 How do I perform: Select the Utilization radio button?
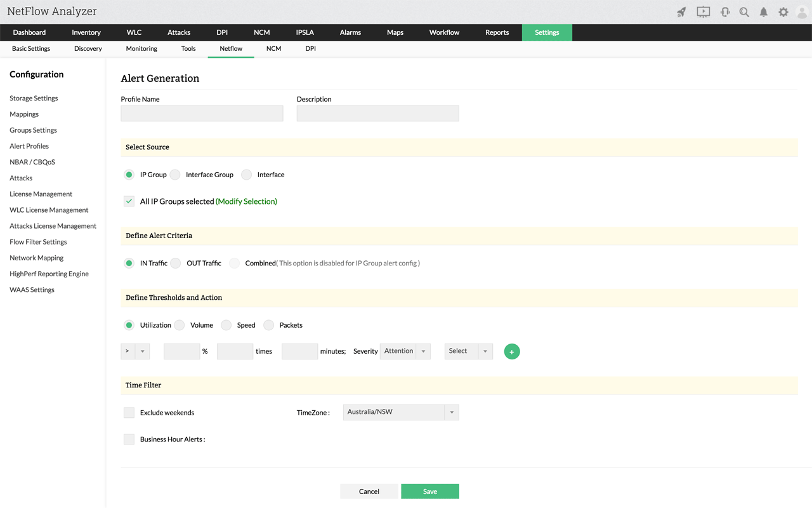[x=129, y=325]
